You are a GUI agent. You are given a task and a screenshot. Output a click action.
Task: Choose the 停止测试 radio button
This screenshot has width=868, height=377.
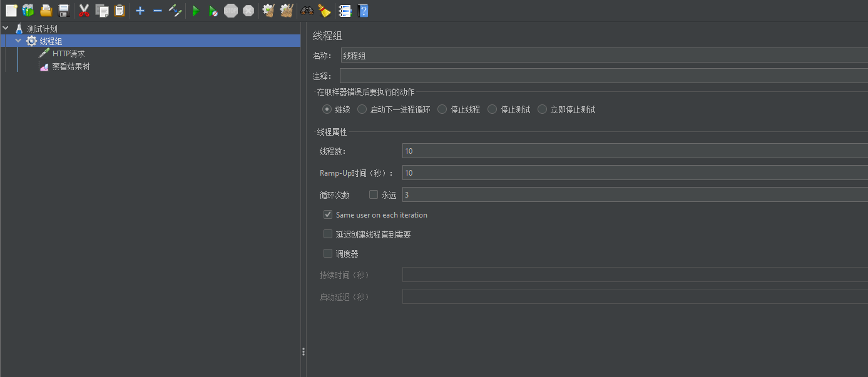click(x=492, y=109)
